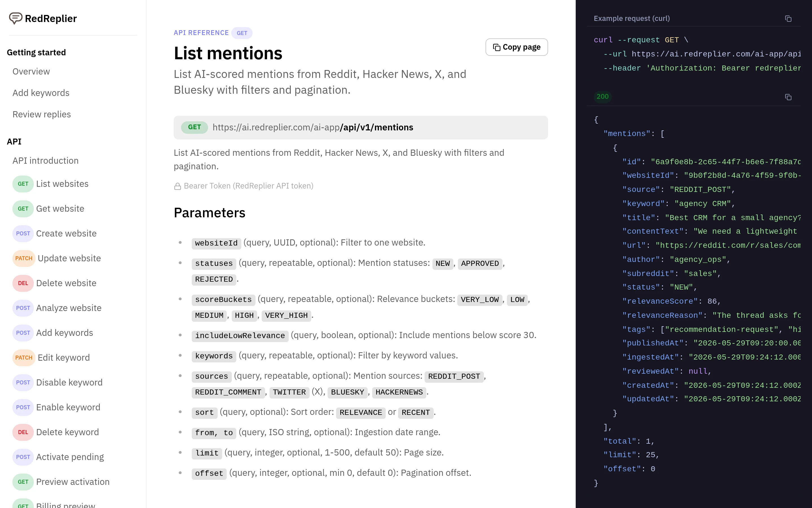The width and height of the screenshot is (812, 508).
Task: Click the Example request (curl) label
Action: click(632, 18)
